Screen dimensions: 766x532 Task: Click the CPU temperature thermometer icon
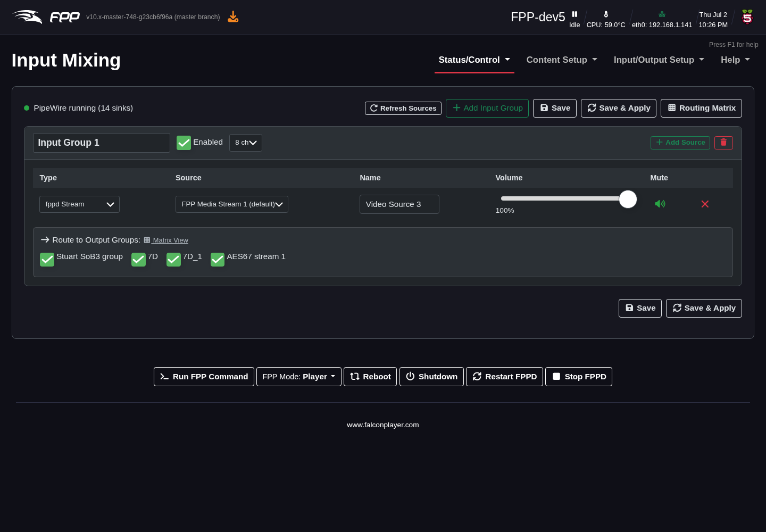click(x=606, y=14)
